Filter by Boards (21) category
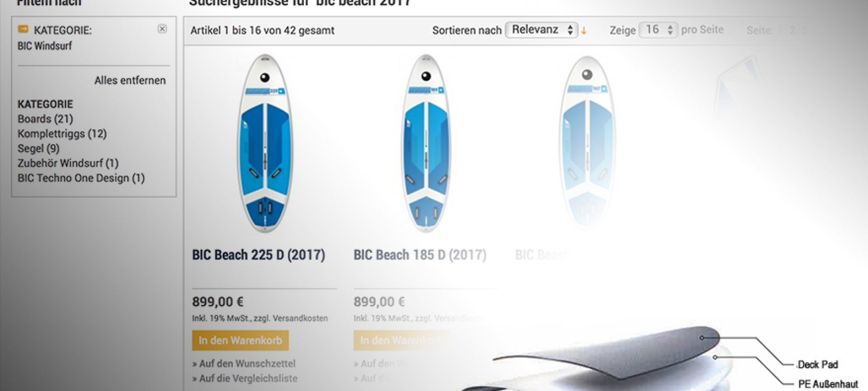The image size is (868, 391). [x=45, y=119]
